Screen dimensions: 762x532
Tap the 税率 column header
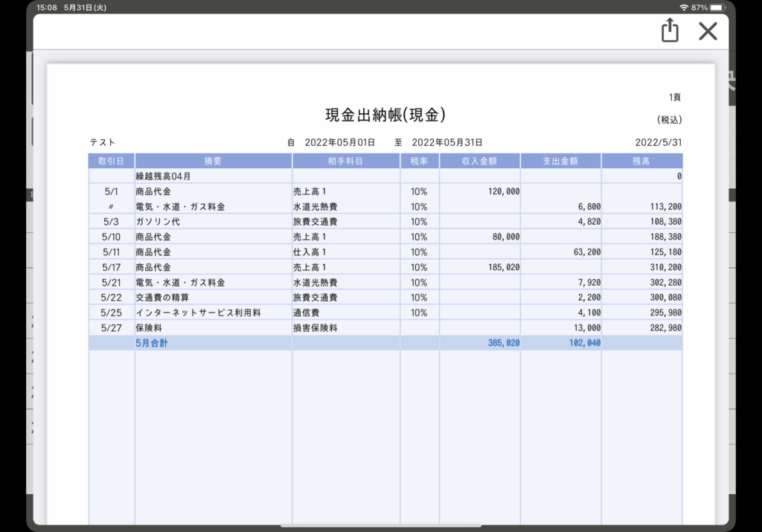click(420, 161)
